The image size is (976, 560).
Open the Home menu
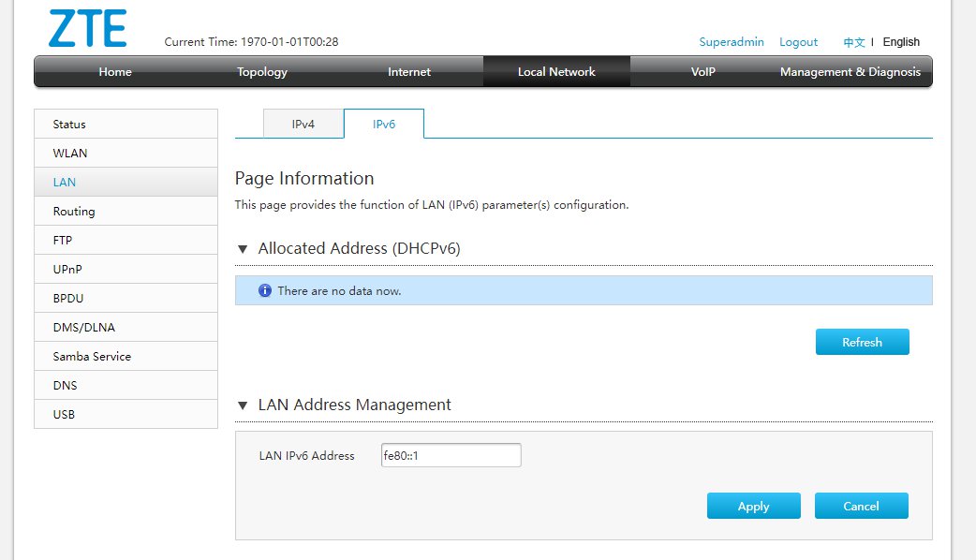click(115, 72)
